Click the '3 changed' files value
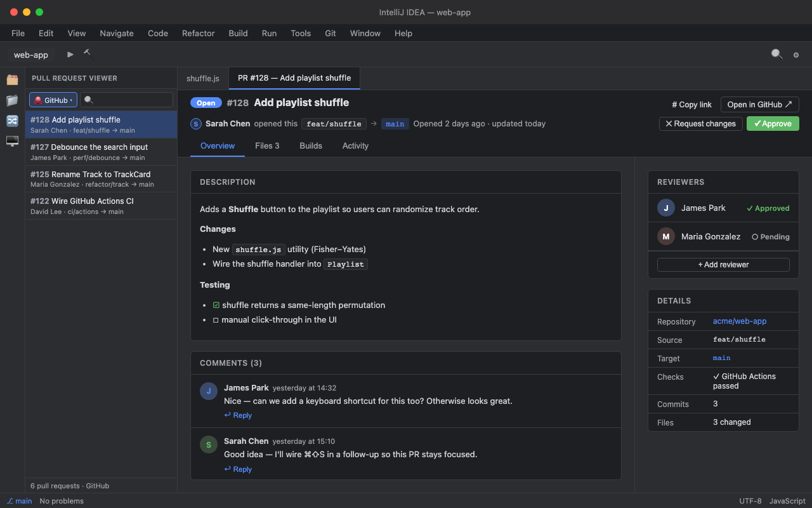Screen dimensions: 812x508 (x=732, y=422)
